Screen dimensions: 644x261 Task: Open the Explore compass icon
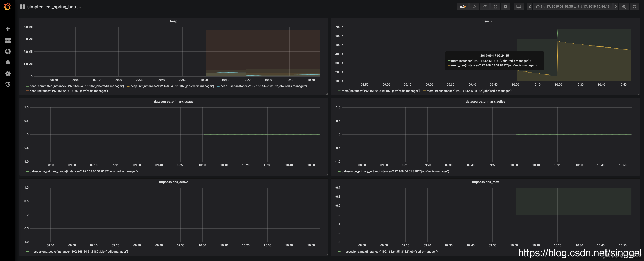pos(8,51)
